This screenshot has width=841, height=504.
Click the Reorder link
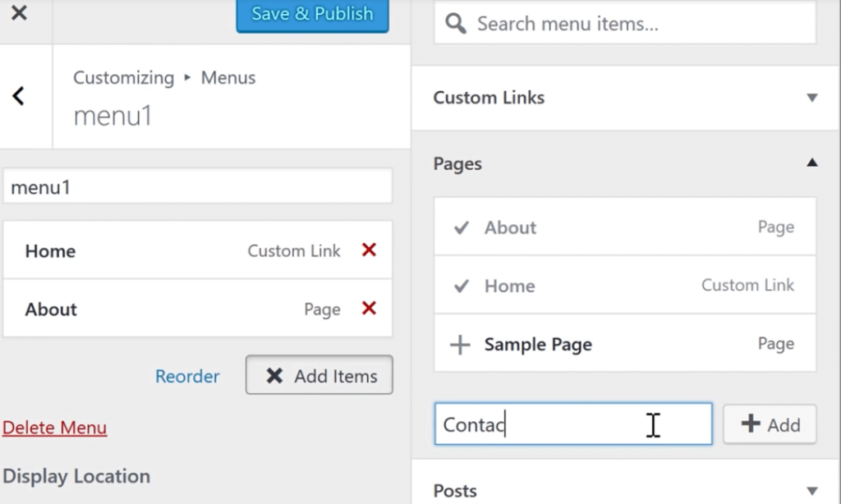(x=187, y=376)
